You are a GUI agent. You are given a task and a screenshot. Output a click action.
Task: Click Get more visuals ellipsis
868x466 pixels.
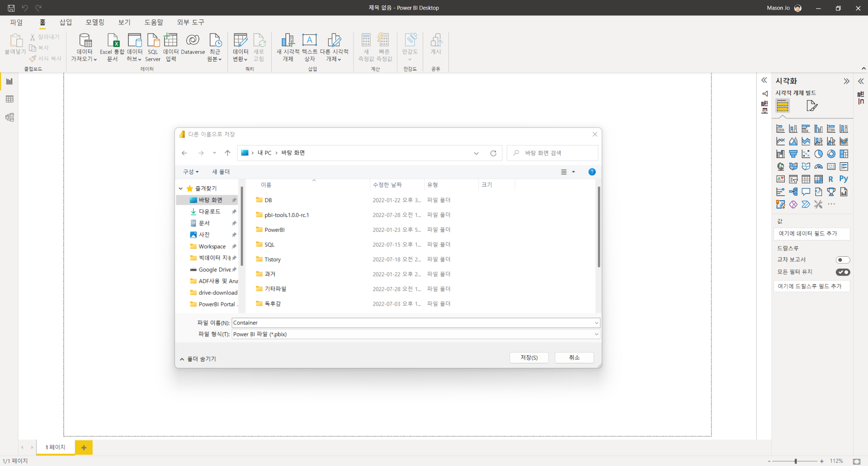pyautogui.click(x=831, y=204)
